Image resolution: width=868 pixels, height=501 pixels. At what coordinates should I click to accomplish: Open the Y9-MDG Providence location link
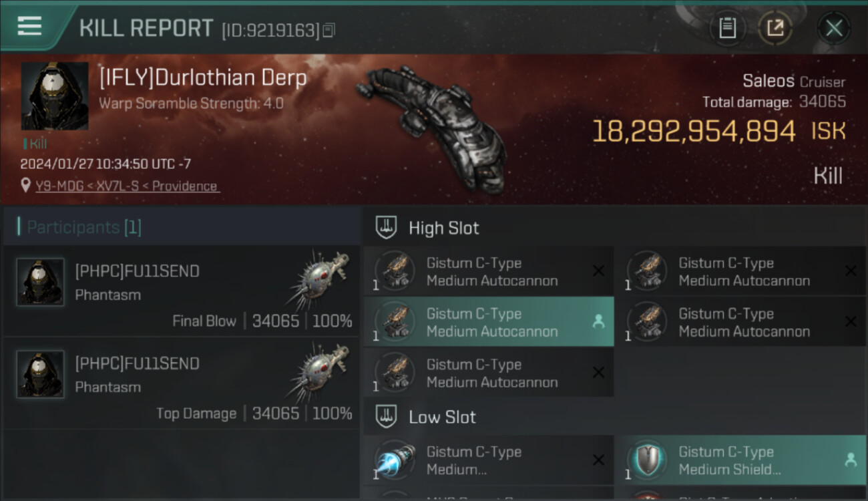(127, 186)
